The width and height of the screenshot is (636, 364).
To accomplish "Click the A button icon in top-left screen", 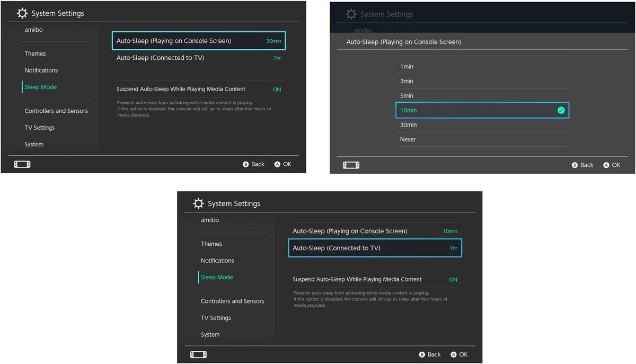I will click(277, 164).
